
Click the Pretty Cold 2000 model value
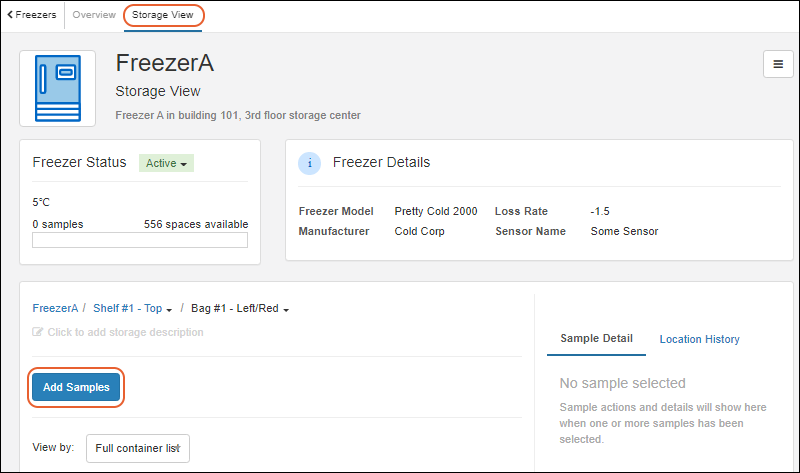click(x=436, y=211)
